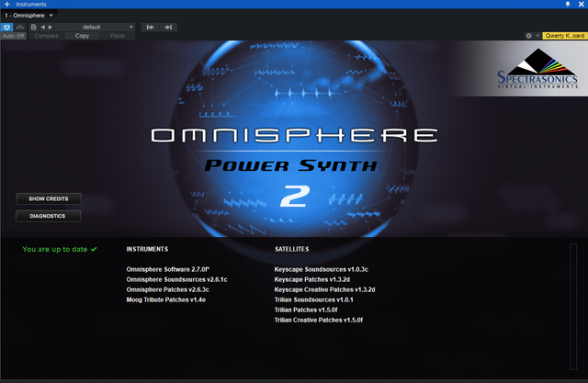Click 'Omnisphere Patches v2.6.3c' text
The image size is (588, 383).
[x=167, y=289]
